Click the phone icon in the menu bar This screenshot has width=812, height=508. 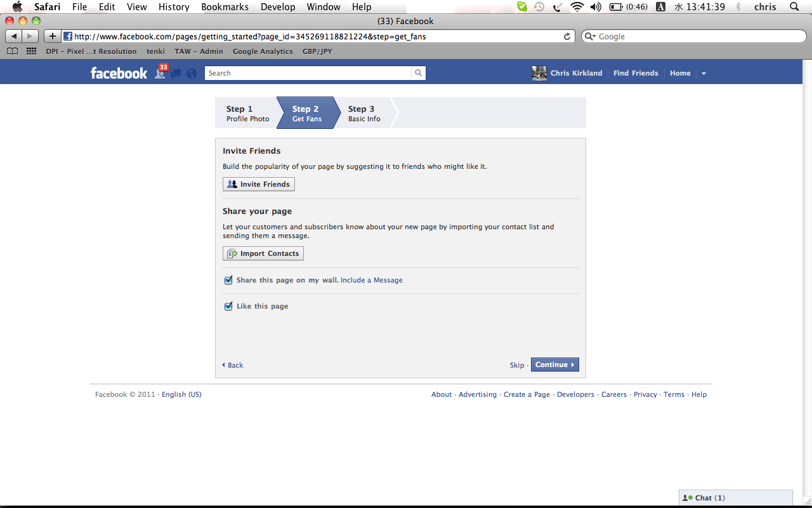[558, 6]
